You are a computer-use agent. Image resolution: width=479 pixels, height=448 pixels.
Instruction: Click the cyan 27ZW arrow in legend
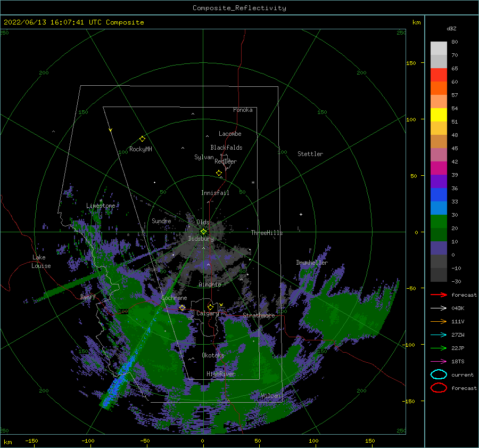439,335
